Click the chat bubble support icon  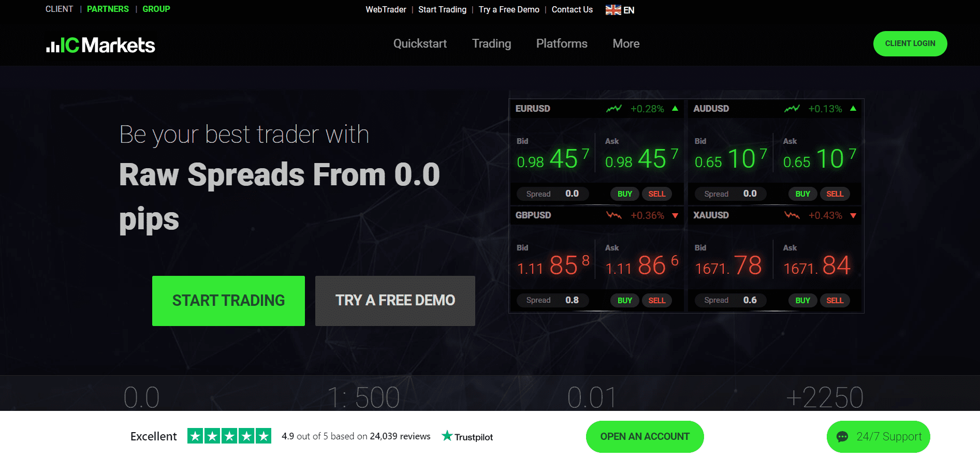click(x=842, y=437)
